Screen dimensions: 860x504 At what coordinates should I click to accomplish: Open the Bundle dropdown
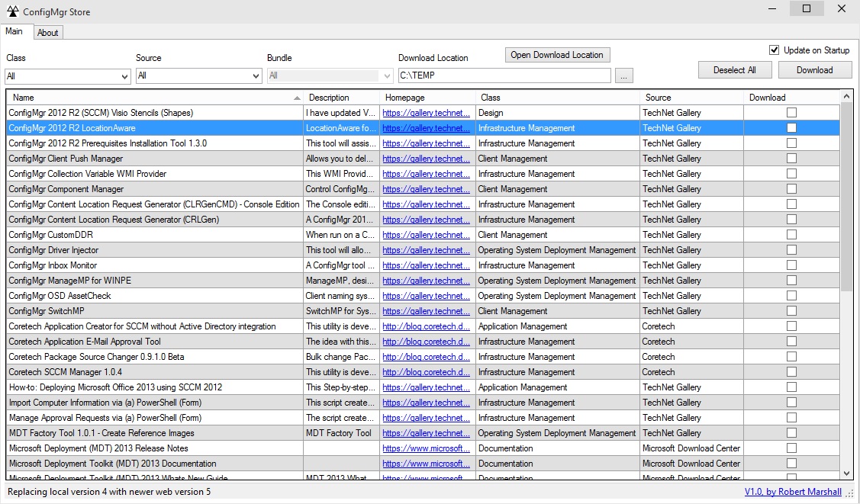pos(387,76)
